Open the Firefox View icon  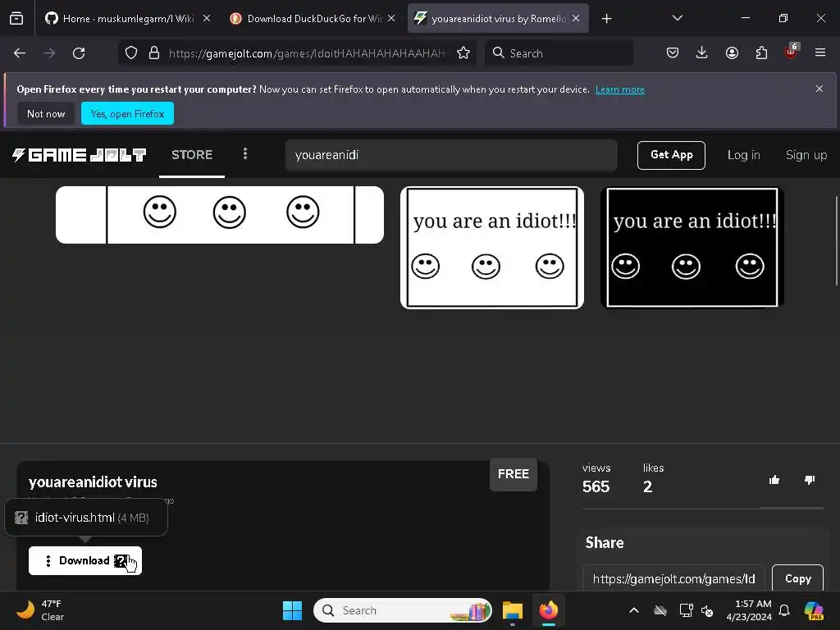16,19
